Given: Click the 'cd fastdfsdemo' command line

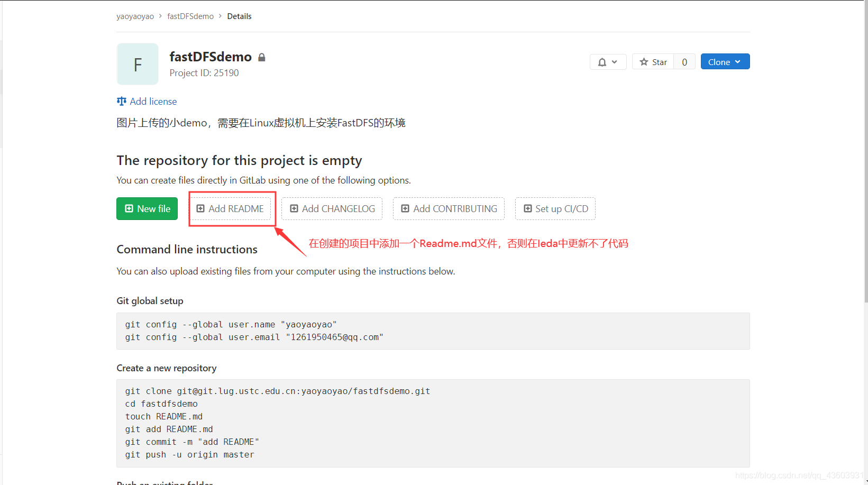Looking at the screenshot, I should pos(161,404).
